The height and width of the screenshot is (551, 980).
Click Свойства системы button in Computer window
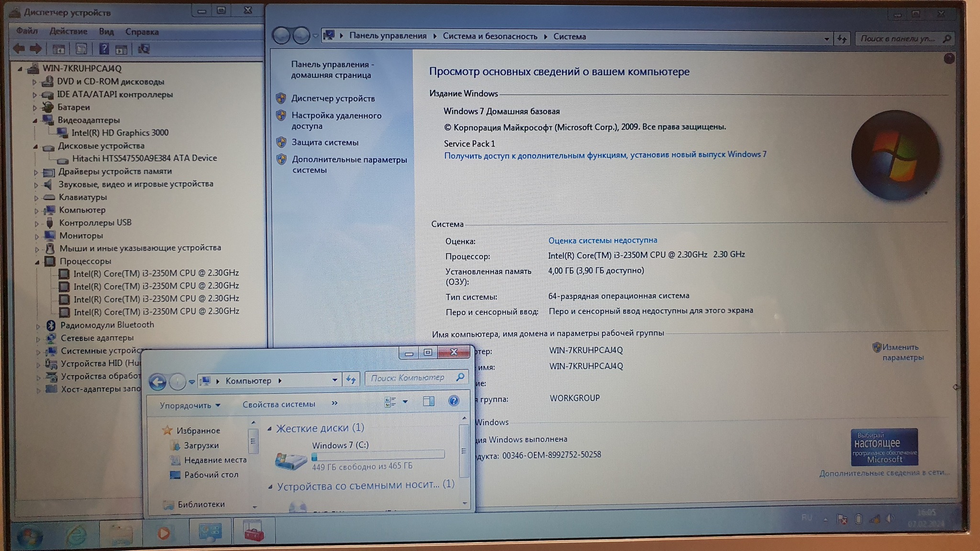(x=278, y=404)
